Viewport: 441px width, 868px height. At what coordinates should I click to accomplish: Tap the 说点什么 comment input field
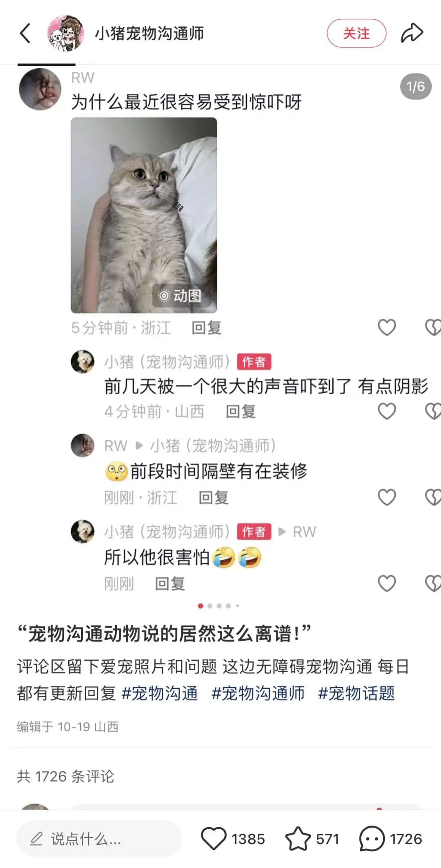99,839
